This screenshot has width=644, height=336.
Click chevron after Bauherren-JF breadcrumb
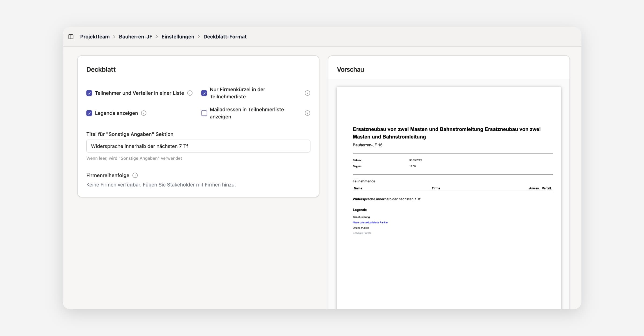click(x=157, y=37)
